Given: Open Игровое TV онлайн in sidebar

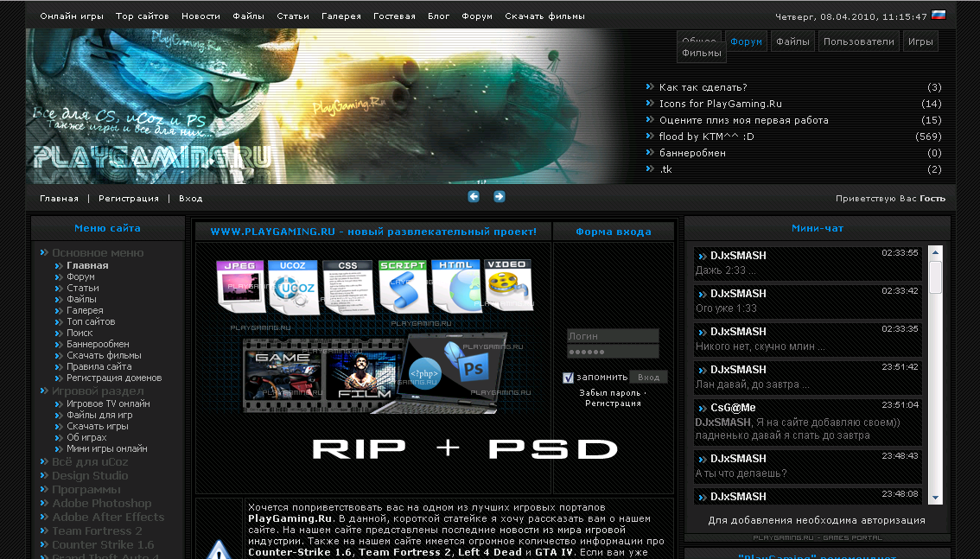Looking at the screenshot, I should click(108, 403).
